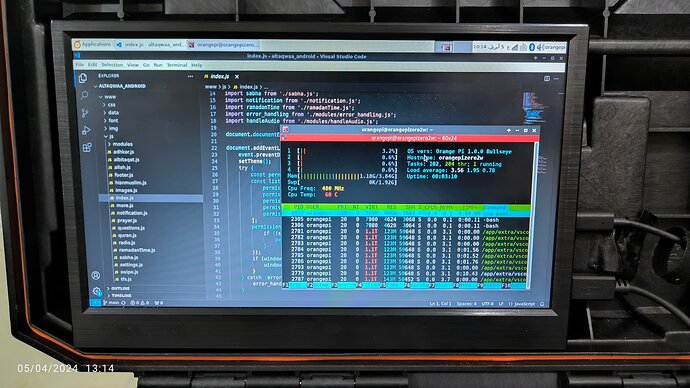Expand the TIMELINE section
The image size is (690, 388).
pyautogui.click(x=120, y=296)
